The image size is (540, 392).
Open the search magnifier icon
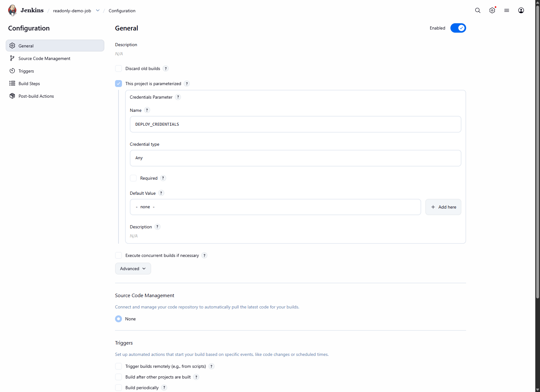(478, 10)
